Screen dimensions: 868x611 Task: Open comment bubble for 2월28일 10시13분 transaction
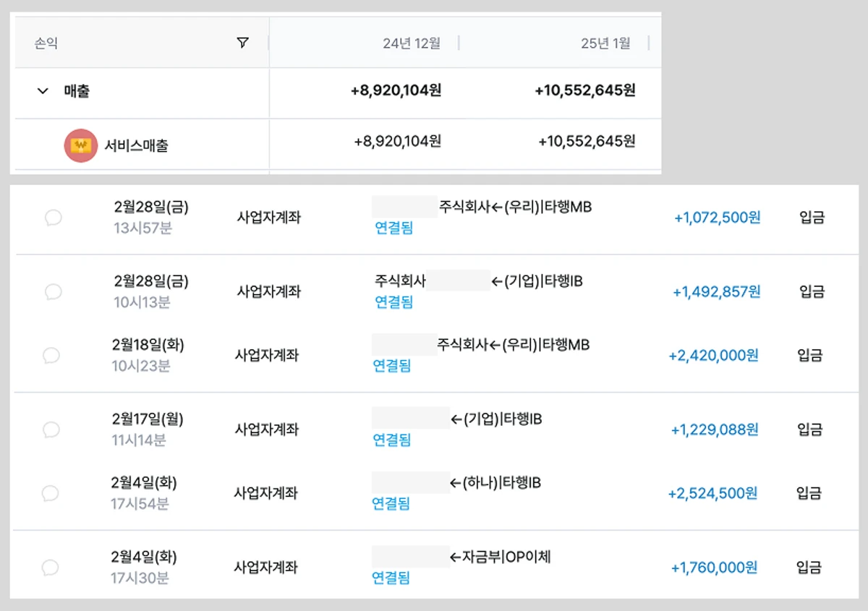coord(53,291)
